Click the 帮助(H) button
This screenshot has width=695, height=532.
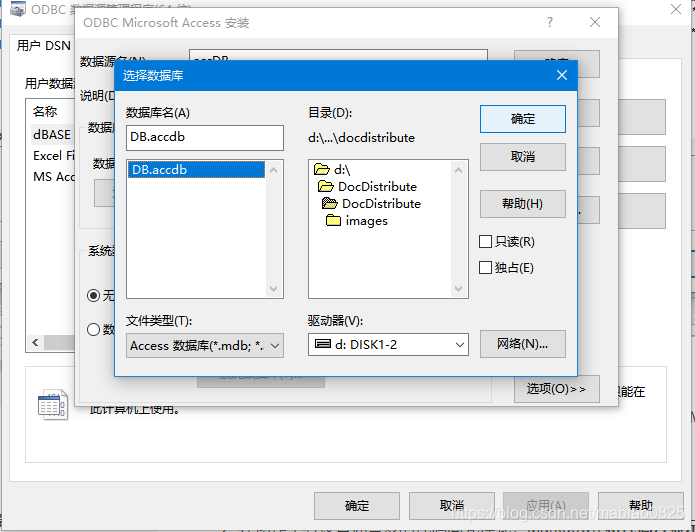[523, 203]
